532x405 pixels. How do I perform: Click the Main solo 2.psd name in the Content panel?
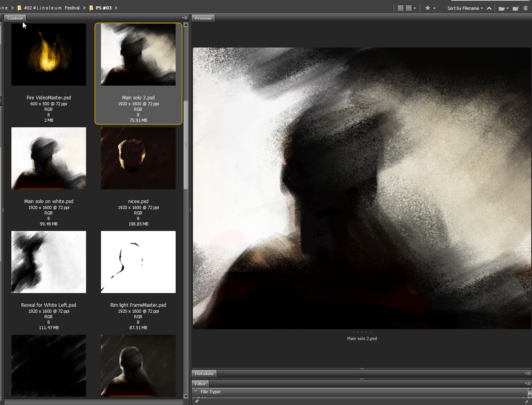pyautogui.click(x=138, y=98)
